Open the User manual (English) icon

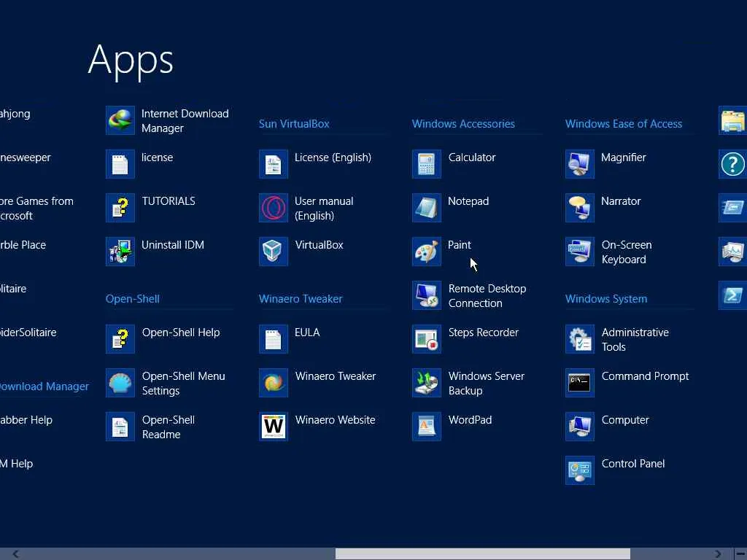pyautogui.click(x=274, y=208)
